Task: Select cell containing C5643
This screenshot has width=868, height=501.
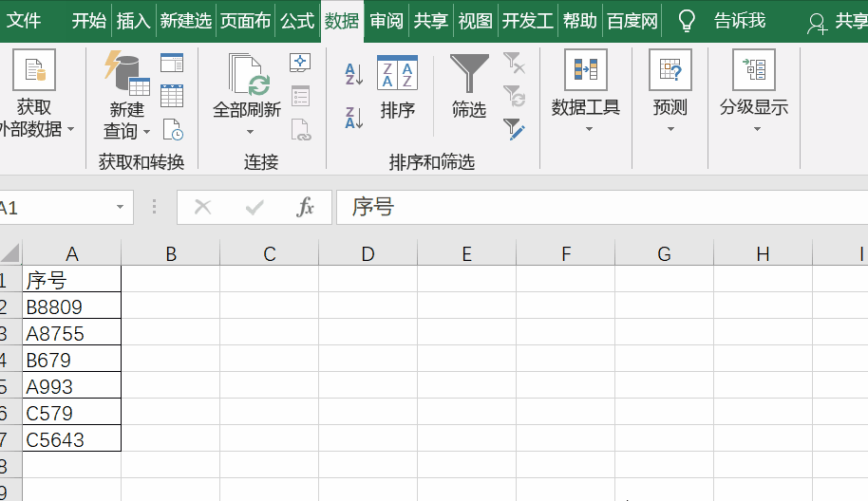Action: (x=71, y=438)
